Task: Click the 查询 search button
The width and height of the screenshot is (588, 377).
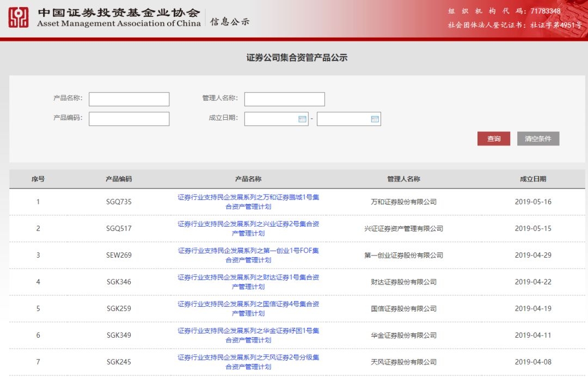Action: 494,138
